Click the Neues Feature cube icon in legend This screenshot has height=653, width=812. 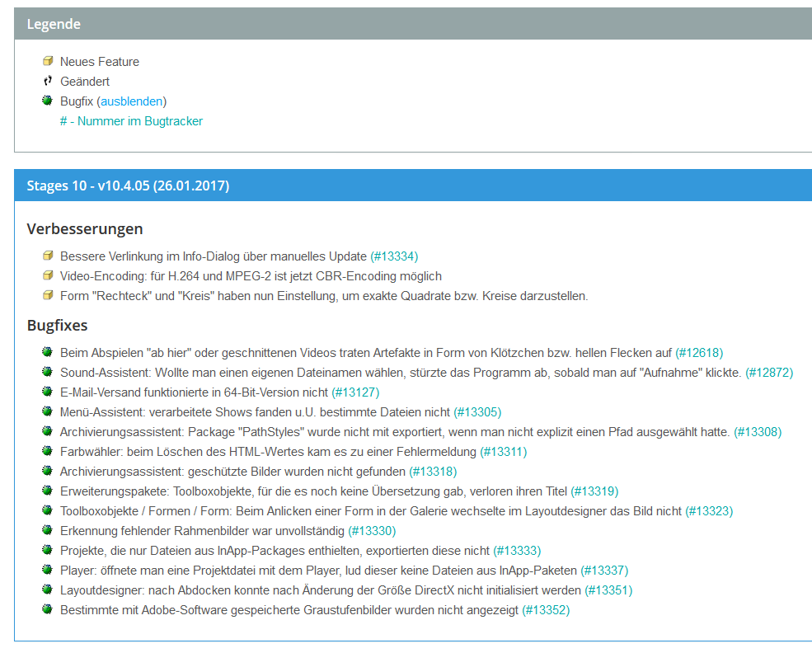tap(48, 62)
